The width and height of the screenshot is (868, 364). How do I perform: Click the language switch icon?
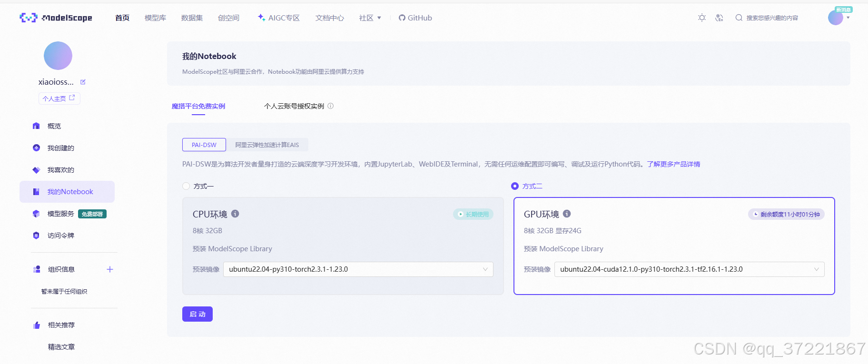click(x=719, y=18)
